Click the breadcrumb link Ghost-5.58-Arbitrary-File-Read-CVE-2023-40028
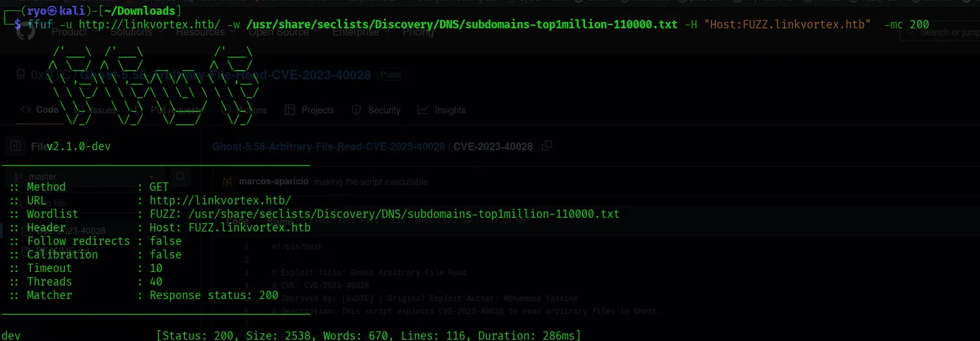The height and width of the screenshot is (341, 980). pos(329,146)
